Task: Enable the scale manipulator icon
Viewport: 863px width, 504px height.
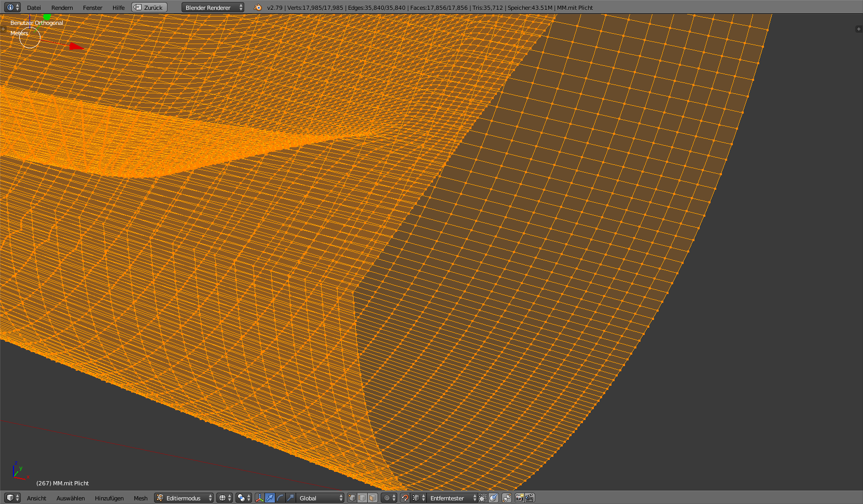Action: pos(290,498)
